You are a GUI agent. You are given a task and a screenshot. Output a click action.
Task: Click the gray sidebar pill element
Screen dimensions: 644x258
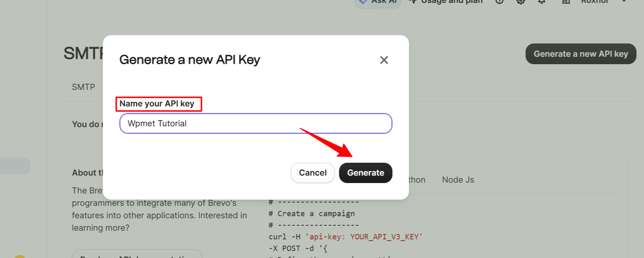click(x=14, y=166)
